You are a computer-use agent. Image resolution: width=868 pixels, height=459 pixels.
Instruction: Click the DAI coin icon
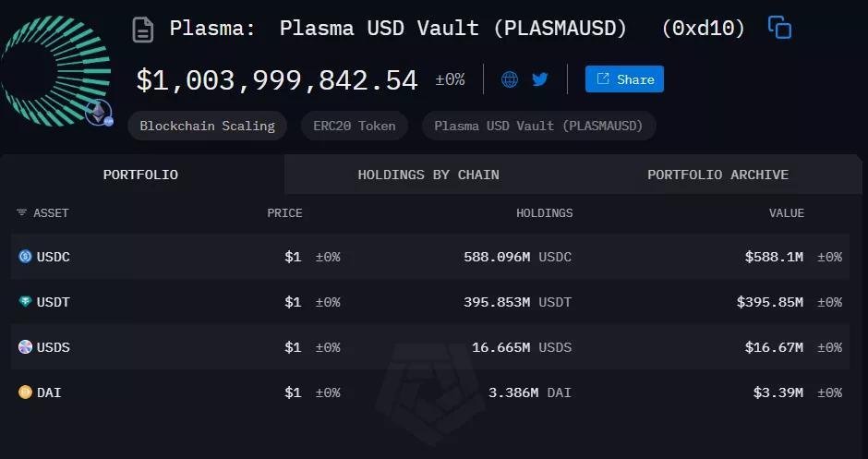(x=25, y=393)
